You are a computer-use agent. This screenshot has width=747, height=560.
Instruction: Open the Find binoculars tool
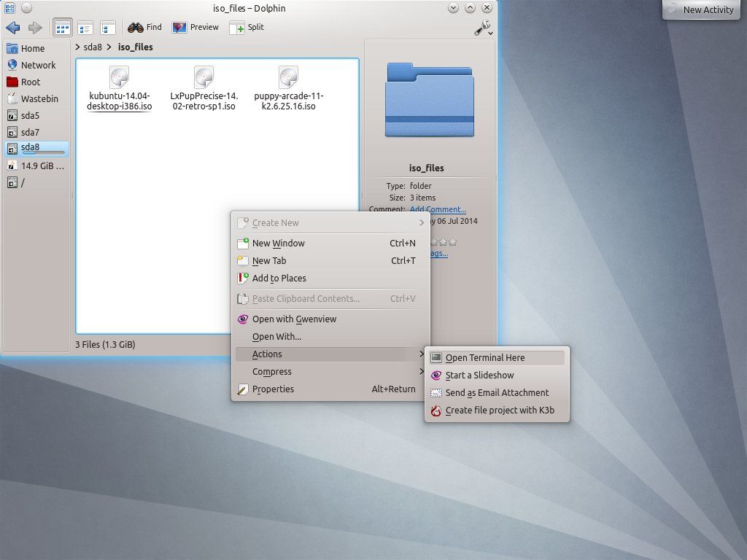(x=145, y=27)
